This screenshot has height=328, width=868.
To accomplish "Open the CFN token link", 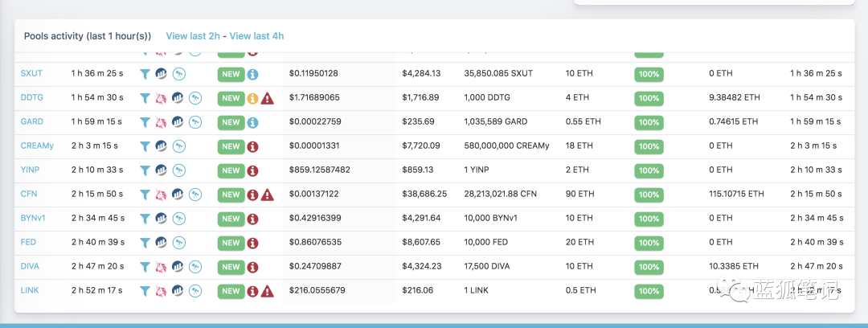I will tap(29, 194).
